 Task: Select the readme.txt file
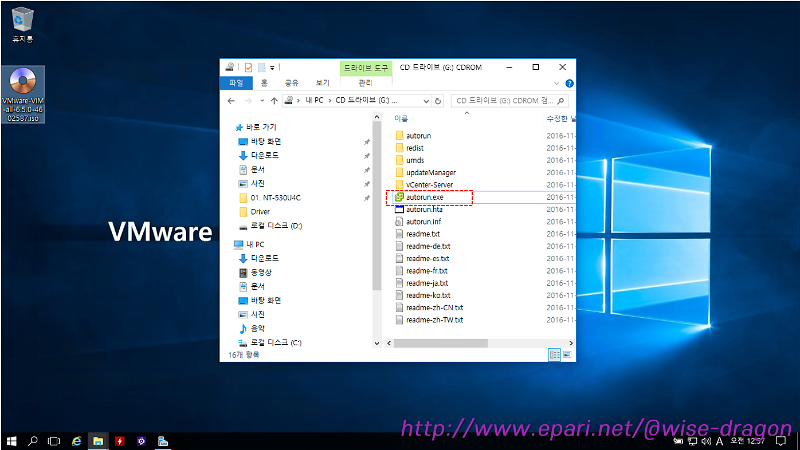pos(422,234)
